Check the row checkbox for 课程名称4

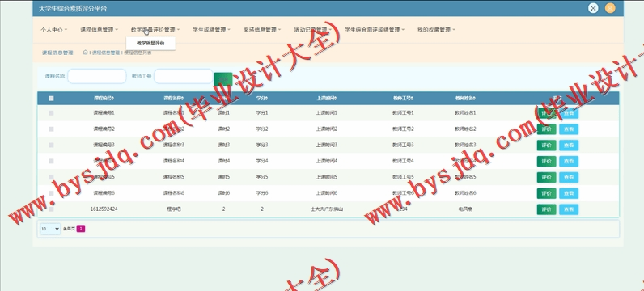click(51, 161)
